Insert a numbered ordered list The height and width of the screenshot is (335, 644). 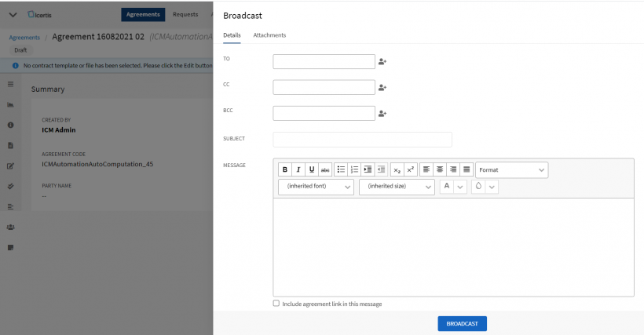[x=354, y=169]
